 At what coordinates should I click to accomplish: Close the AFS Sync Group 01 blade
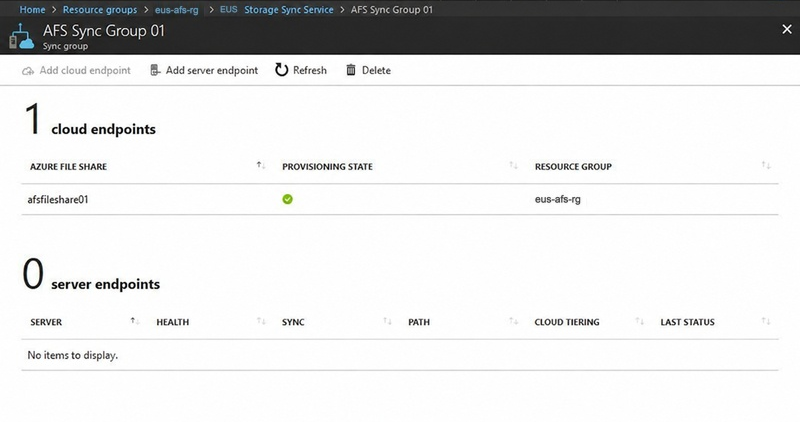(x=787, y=30)
